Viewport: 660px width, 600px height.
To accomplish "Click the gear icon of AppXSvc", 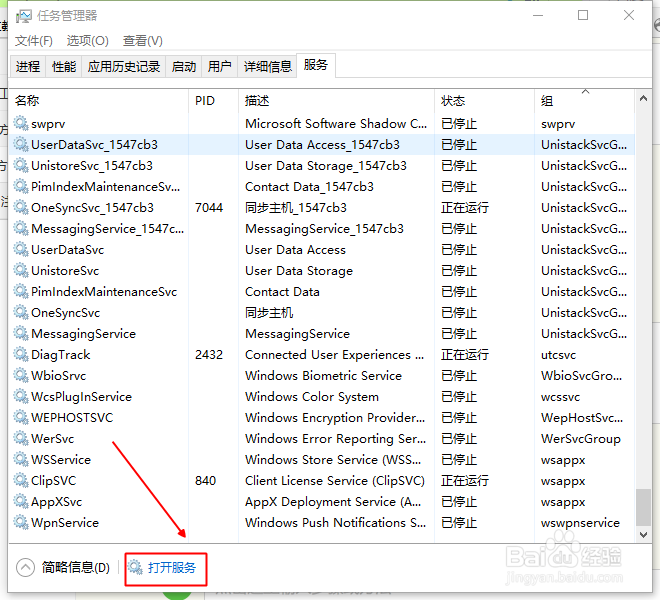I will tap(21, 501).
